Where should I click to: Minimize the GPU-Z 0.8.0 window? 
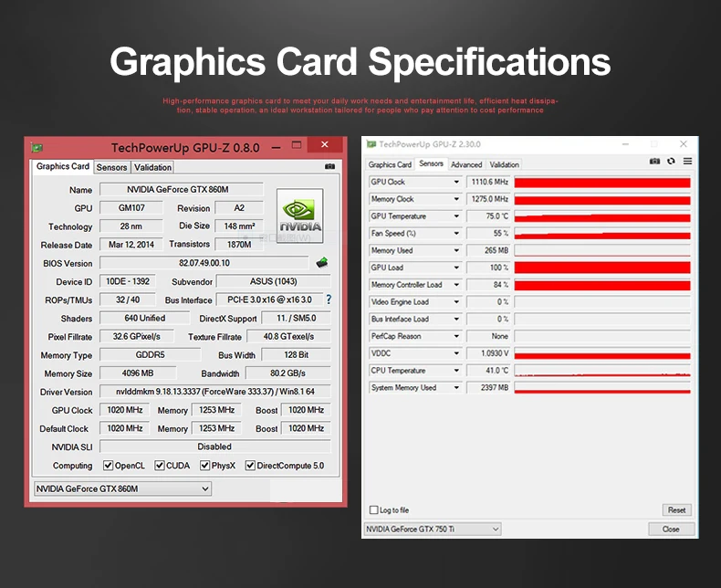coord(276,148)
